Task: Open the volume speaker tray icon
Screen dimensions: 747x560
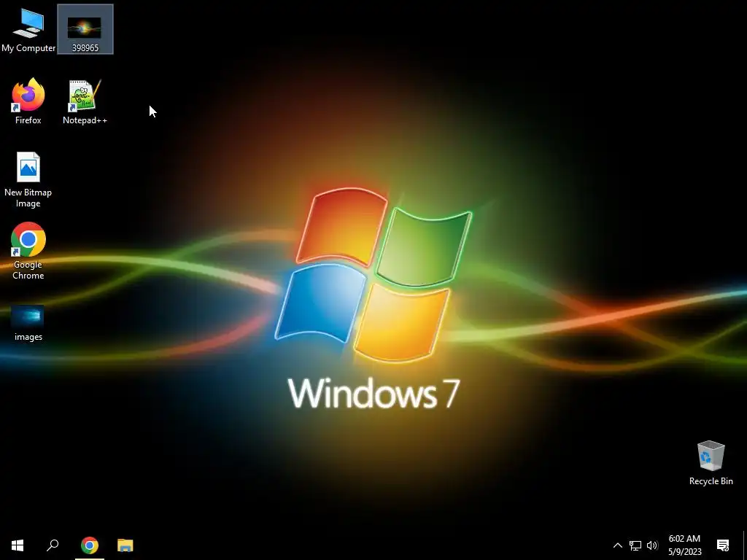Action: pos(652,545)
